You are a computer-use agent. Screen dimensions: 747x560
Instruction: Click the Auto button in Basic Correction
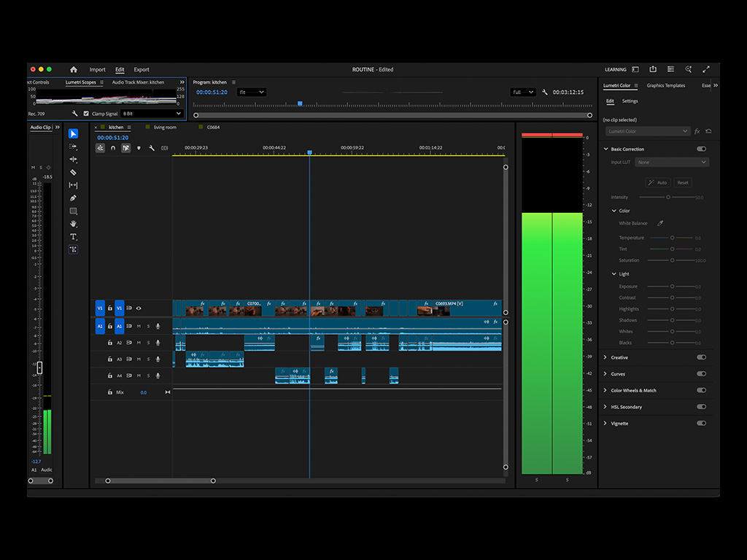point(657,182)
